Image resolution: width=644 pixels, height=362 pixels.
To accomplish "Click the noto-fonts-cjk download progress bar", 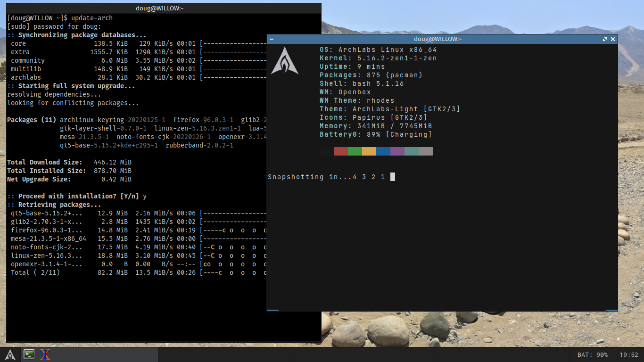I will click(234, 247).
